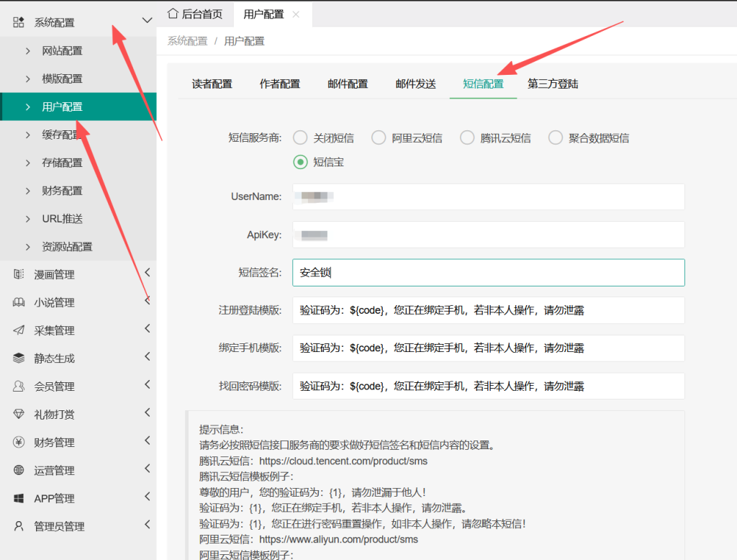This screenshot has height=560, width=737.
Task: Collapse the 系统配置 menu chevron
Action: [x=147, y=22]
